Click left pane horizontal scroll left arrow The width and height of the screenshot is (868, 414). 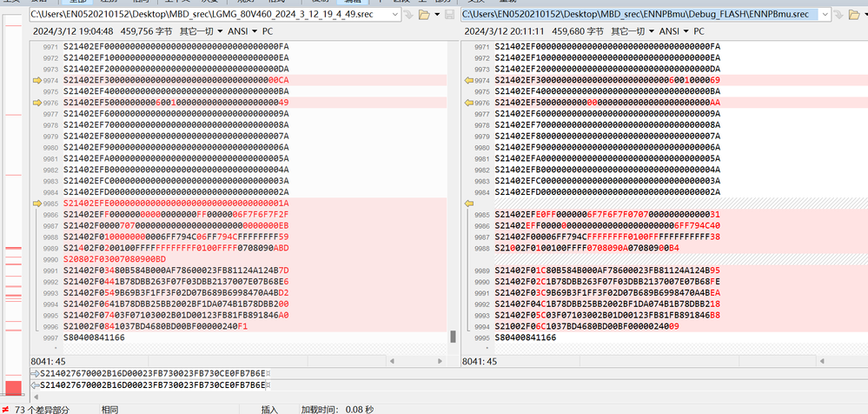point(393,361)
